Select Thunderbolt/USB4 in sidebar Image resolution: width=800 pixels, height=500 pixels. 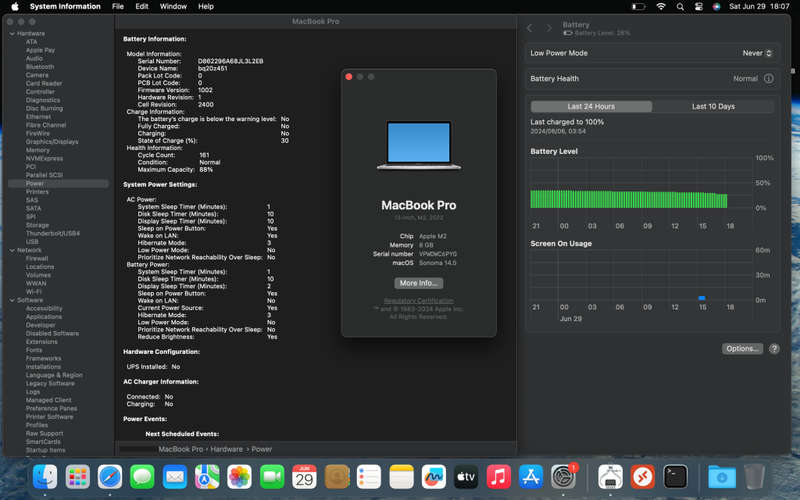coord(53,233)
